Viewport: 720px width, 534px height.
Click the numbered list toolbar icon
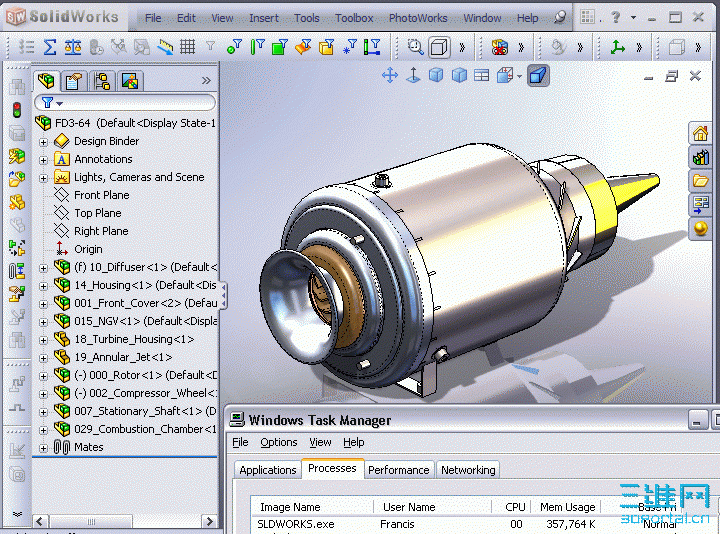pyautogui.click(x=27, y=47)
